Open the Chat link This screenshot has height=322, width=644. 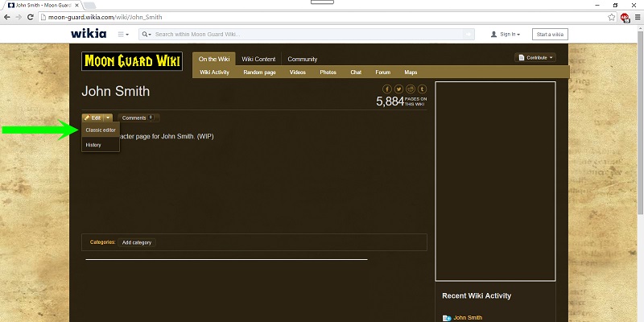pyautogui.click(x=356, y=72)
